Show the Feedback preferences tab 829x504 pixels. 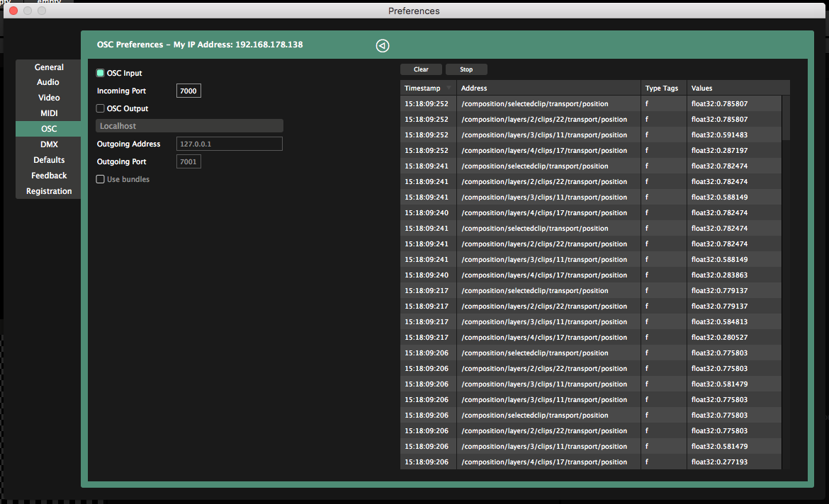point(49,176)
